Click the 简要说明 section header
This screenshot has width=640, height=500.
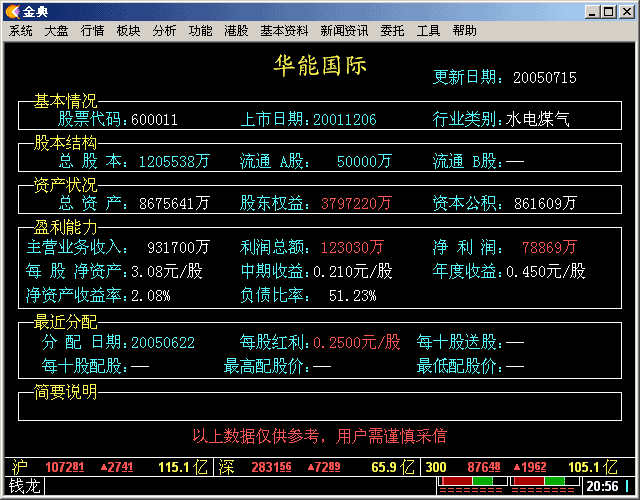click(x=65, y=392)
